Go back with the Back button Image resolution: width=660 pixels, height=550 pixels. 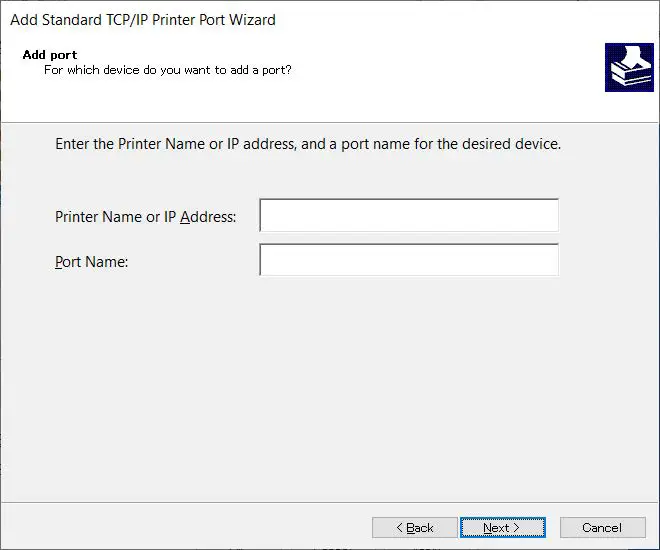[x=414, y=527]
